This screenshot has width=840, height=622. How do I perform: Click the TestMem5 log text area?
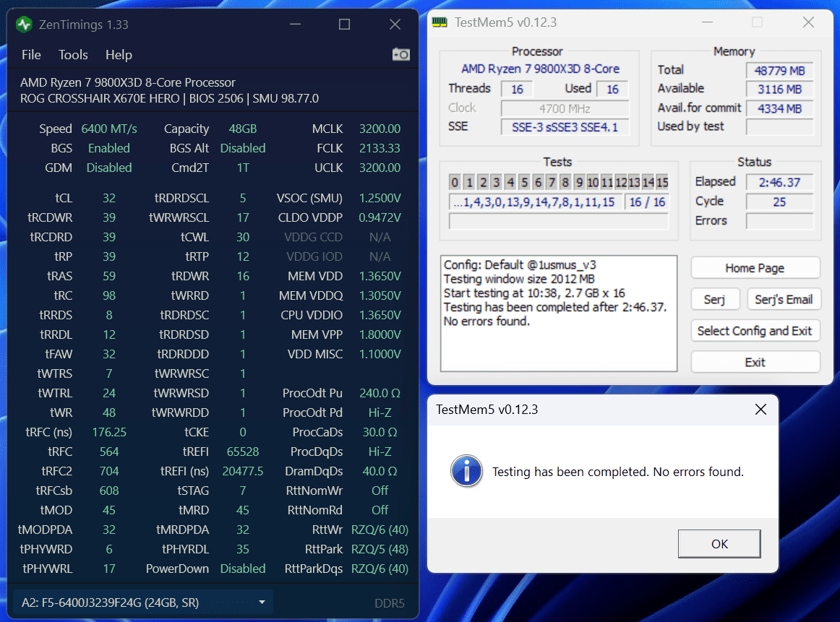click(559, 313)
